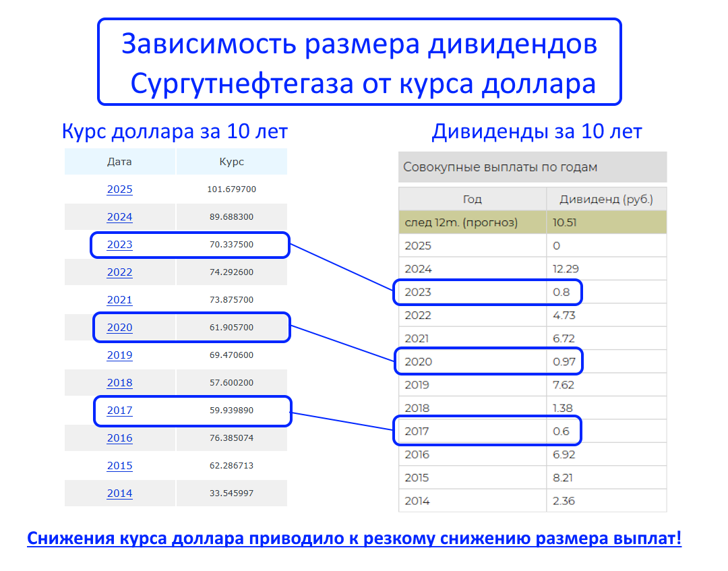Select dividend value 6.92 for 2016
The height and width of the screenshot is (571, 728).
point(564,454)
